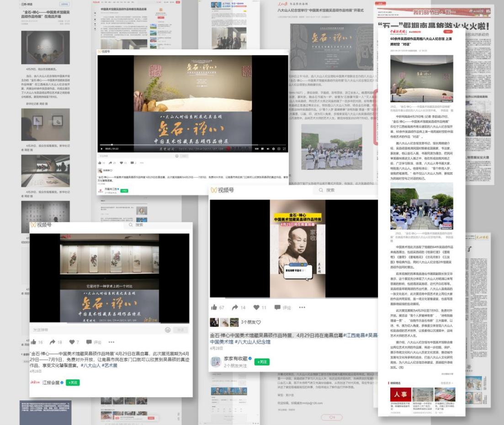This screenshot has height=425, width=504.
Task: Tap the heart icon with 11 on 家家有收藏 video
Action: click(256, 308)
